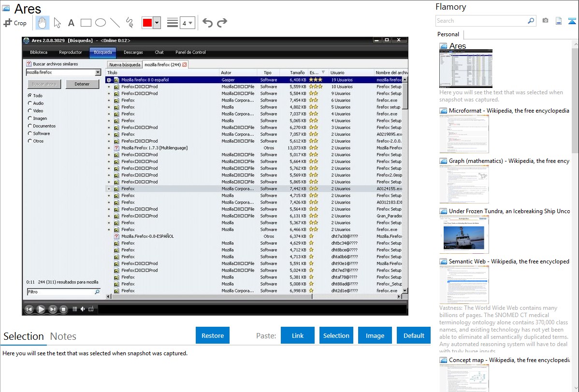Click the Paste Default button

pyautogui.click(x=414, y=335)
